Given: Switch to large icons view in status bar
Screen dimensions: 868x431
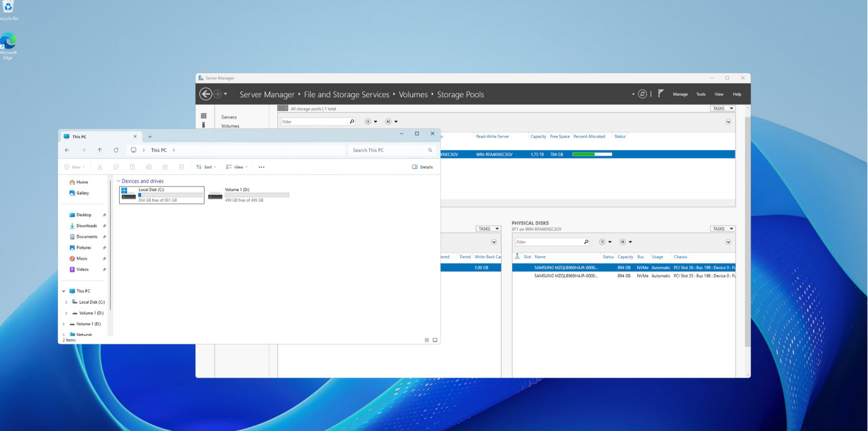Looking at the screenshot, I should tap(435, 340).
